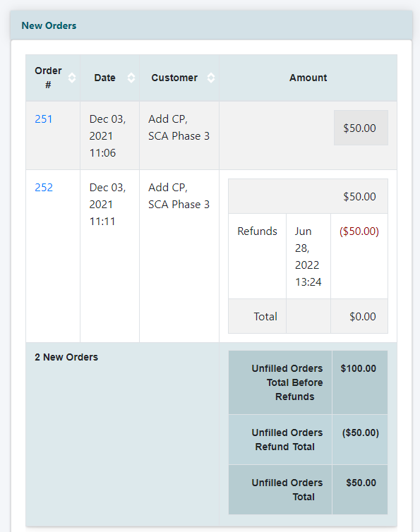Click Unfilled Orders Total Before Refunds label
Screen dimensions: 420x532
coord(287,382)
